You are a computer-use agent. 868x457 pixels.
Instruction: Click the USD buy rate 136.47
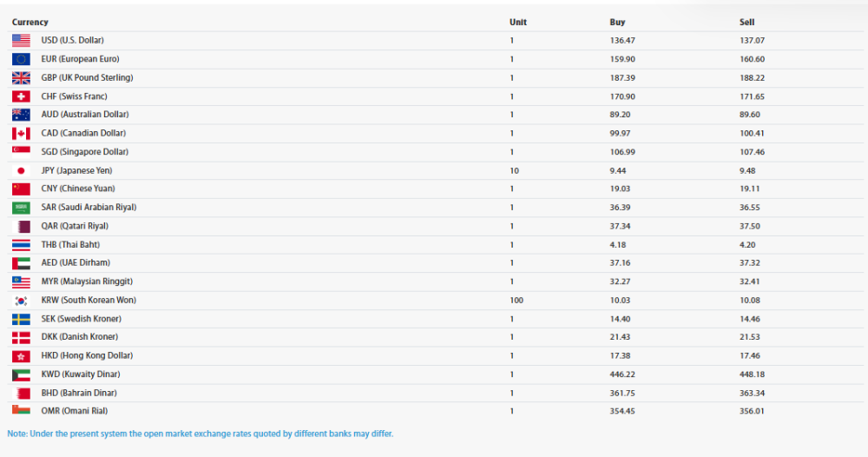coord(622,41)
